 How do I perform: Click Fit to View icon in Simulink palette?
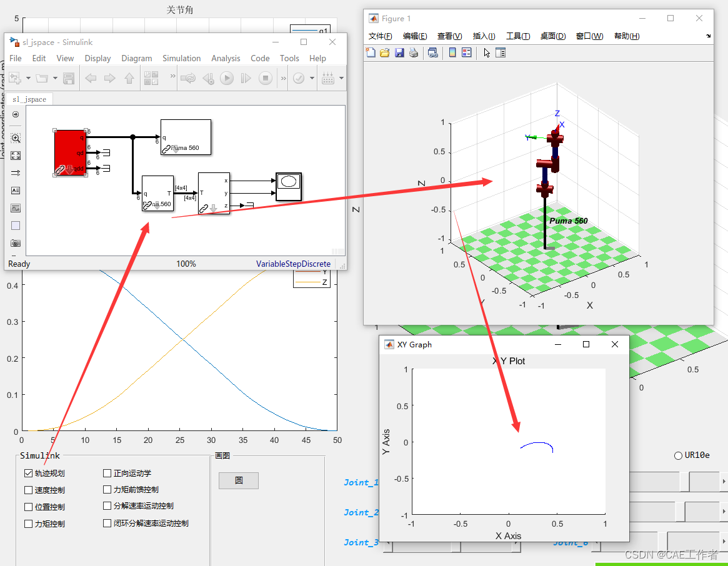click(16, 156)
